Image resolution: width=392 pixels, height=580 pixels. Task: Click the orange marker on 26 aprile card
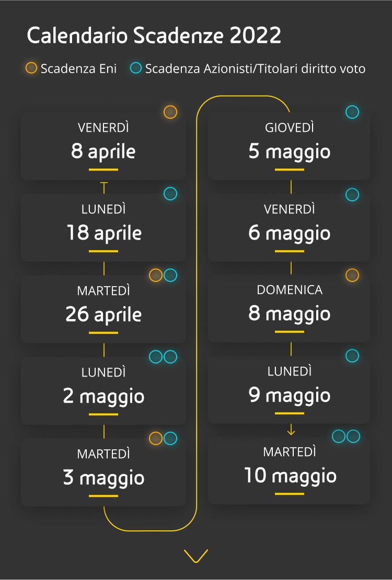pos(156,275)
